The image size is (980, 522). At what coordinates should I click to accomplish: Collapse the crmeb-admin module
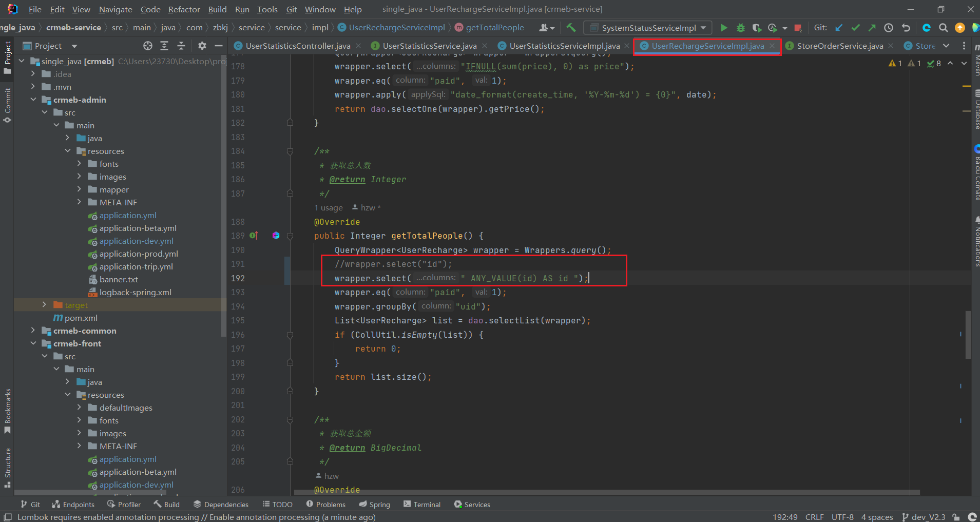click(33, 100)
